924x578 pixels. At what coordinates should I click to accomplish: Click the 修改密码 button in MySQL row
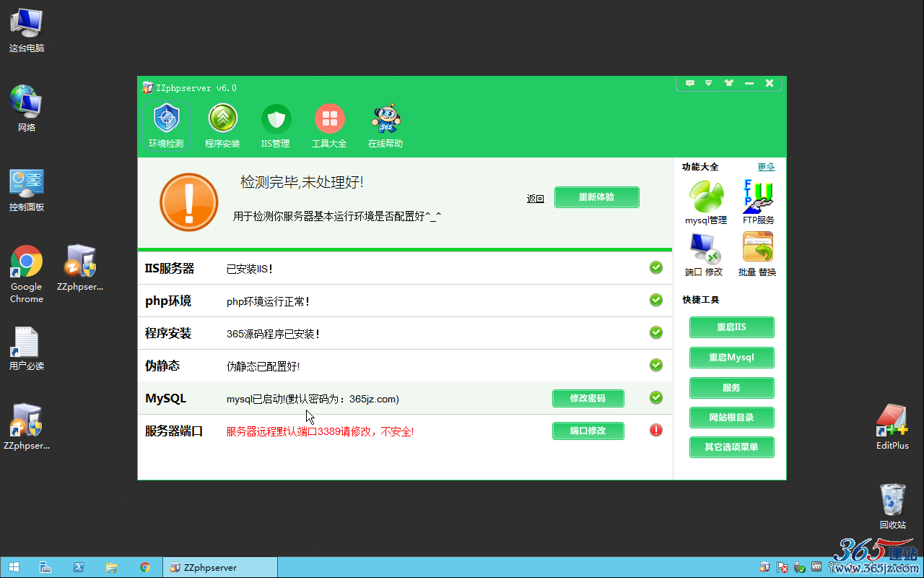point(588,398)
